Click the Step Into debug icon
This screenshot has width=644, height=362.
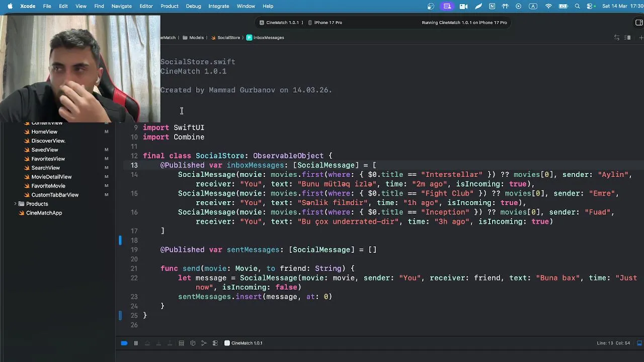[158, 343]
